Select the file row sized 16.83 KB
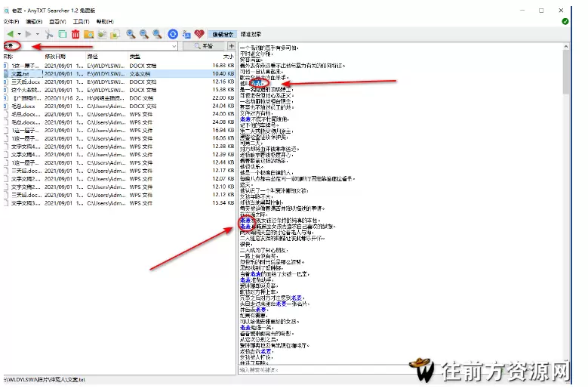This screenshot has height=389, width=588. pos(119,66)
